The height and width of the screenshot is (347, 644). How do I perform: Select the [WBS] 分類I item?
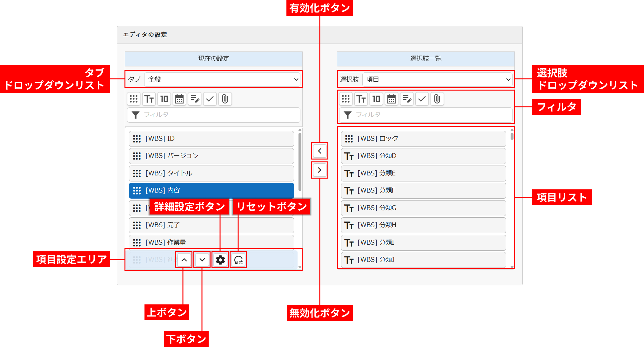pos(424,242)
